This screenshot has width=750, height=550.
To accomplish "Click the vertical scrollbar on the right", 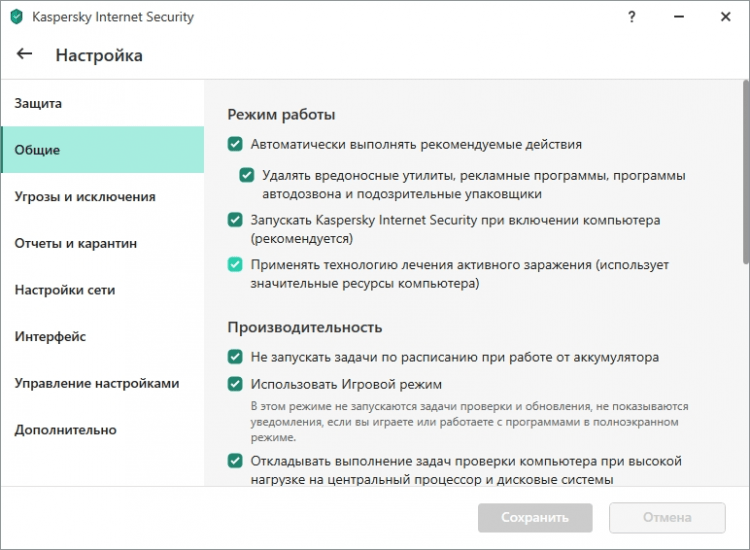I will (745, 200).
